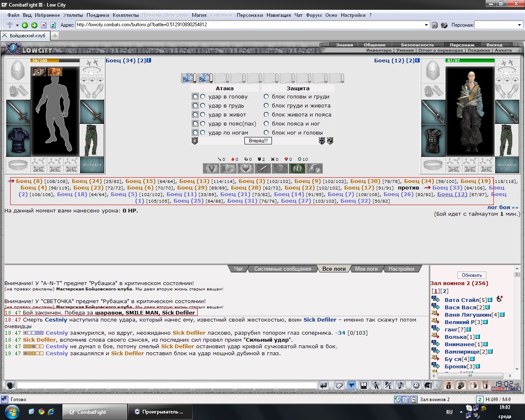
Task: Click the green 87/87 health bar of Боец (12)
Action: pyautogui.click(x=470, y=61)
